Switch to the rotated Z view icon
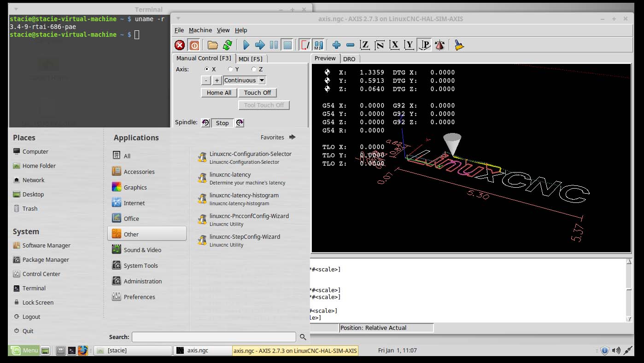The width and height of the screenshot is (644, 363). (x=380, y=45)
